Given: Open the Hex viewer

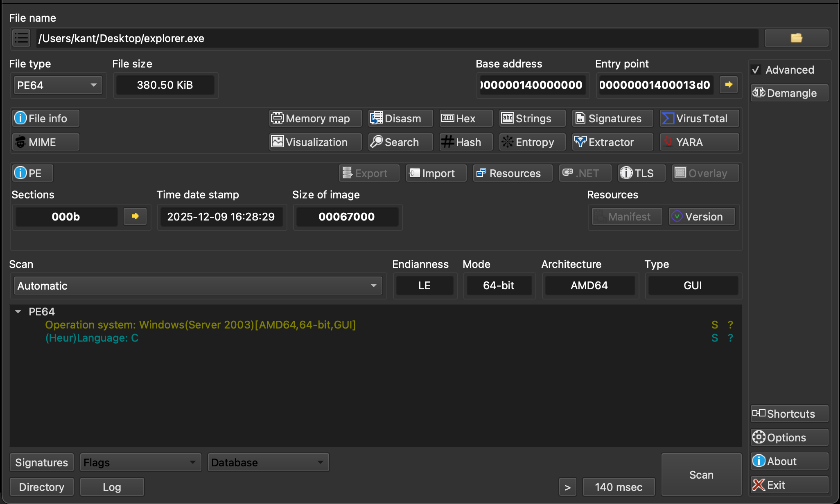Looking at the screenshot, I should pyautogui.click(x=466, y=118).
